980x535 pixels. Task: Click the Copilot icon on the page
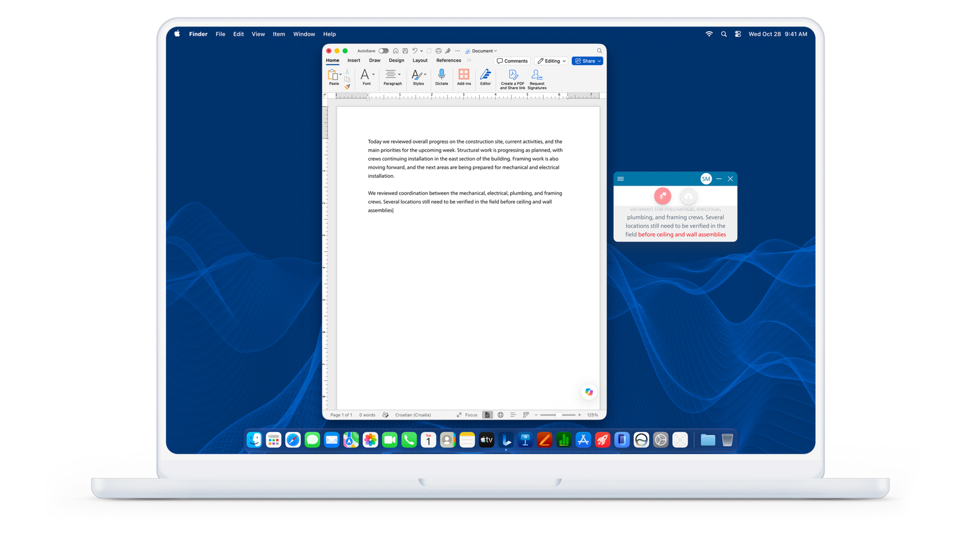coord(589,392)
